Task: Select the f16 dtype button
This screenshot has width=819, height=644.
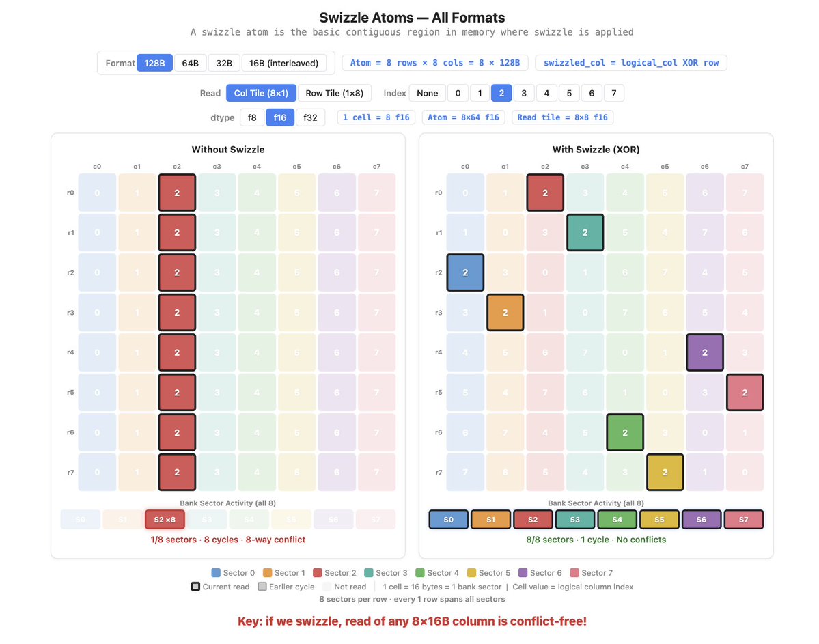Action: tap(280, 117)
